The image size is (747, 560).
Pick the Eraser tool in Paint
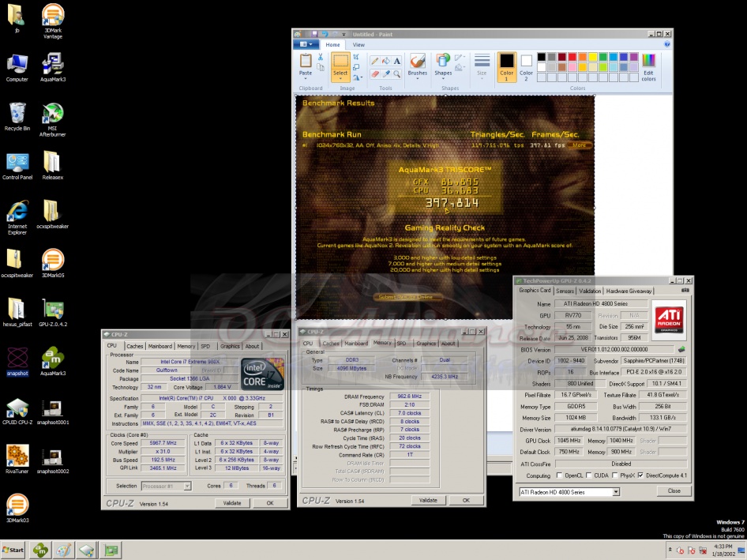pyautogui.click(x=375, y=73)
